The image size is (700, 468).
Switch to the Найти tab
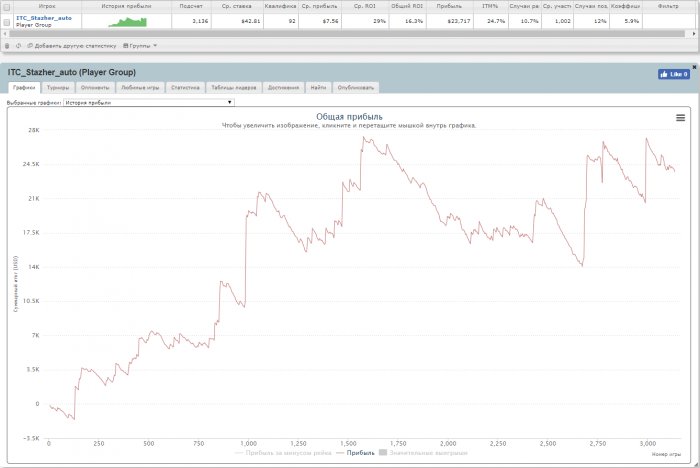318,88
